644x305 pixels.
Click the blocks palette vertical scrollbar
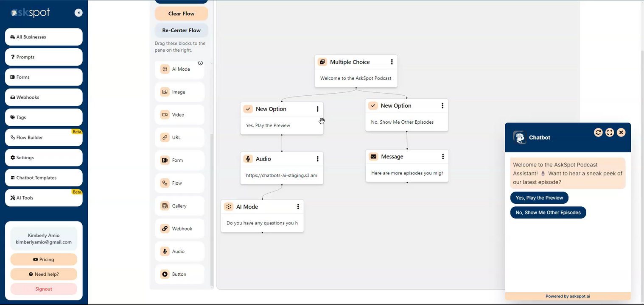212,208
